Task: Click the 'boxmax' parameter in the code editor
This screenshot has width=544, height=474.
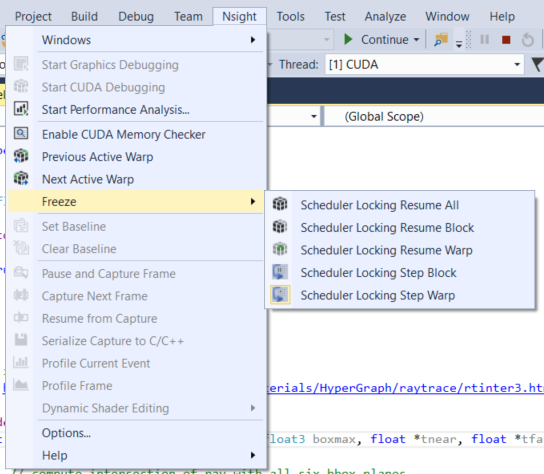Action: [334, 439]
